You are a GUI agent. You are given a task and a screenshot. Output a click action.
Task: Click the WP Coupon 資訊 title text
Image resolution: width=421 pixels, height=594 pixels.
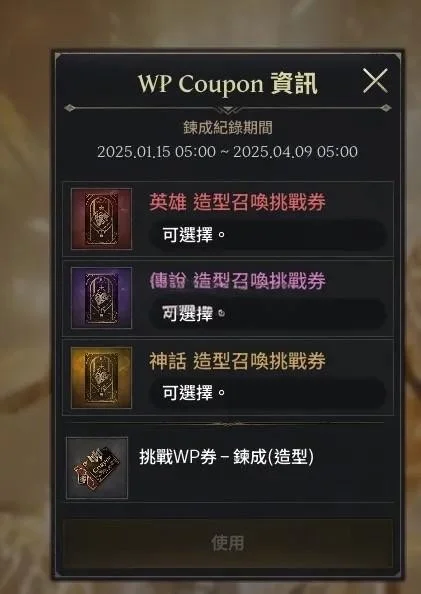227,84
